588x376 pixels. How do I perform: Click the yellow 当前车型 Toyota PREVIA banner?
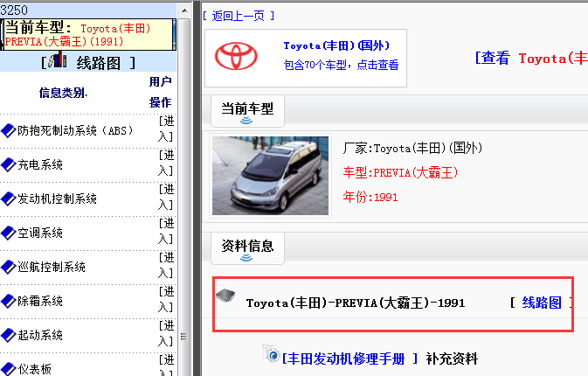pos(88,34)
